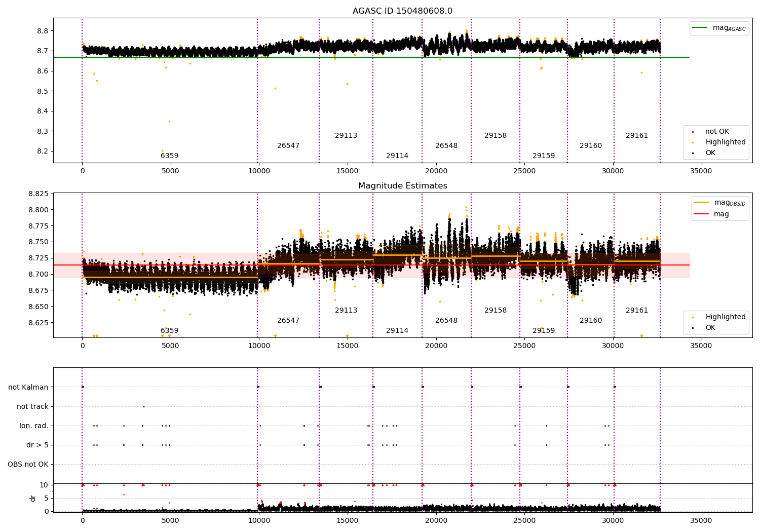This screenshot has height=532, width=760.
Task: Click the 'not Kalman' y-axis label
Action: point(28,387)
